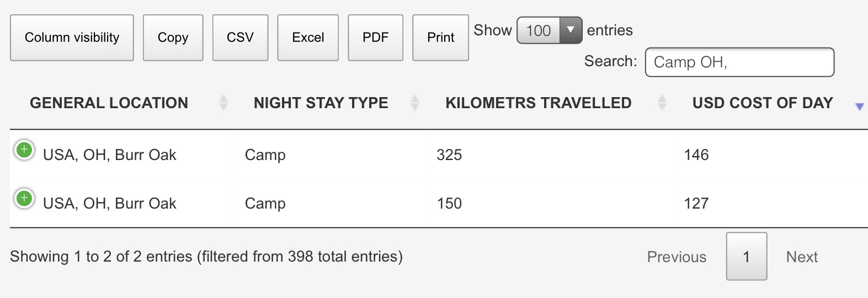Click the NIGHT STAY TYPE column header

(321, 103)
